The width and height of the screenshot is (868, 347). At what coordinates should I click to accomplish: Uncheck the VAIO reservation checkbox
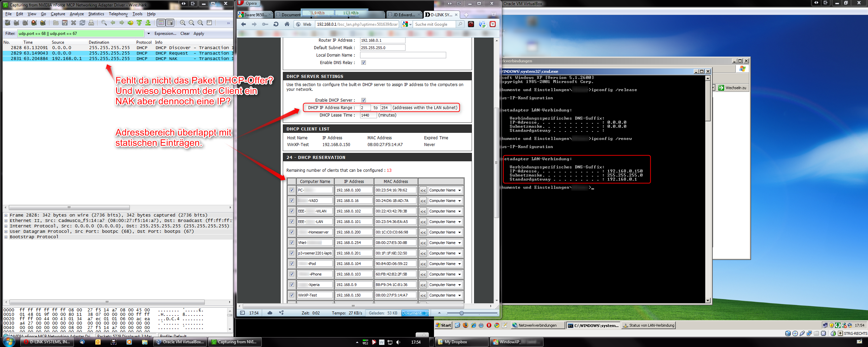[x=292, y=201]
